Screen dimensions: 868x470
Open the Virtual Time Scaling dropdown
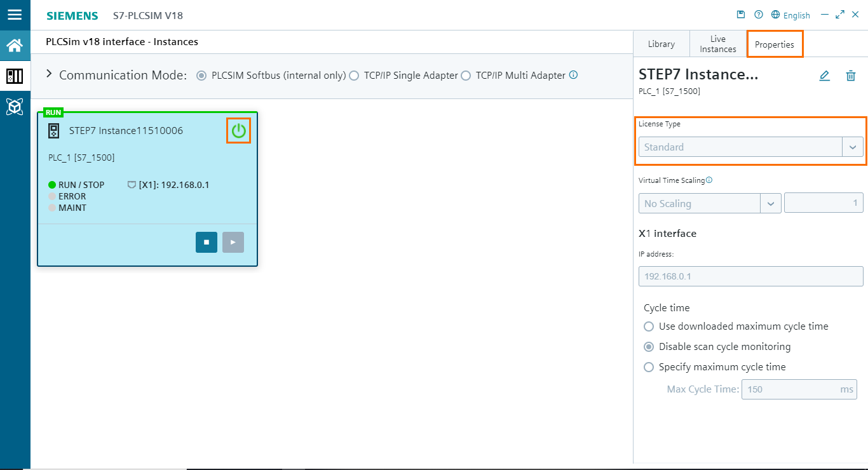[x=771, y=203]
